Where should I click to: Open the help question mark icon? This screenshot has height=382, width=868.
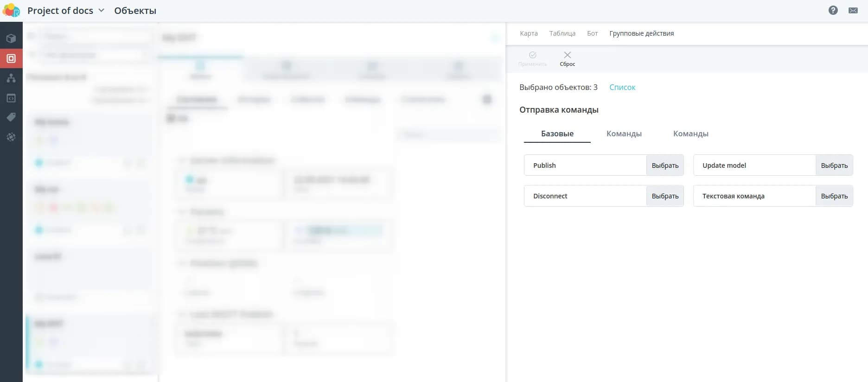[833, 10]
